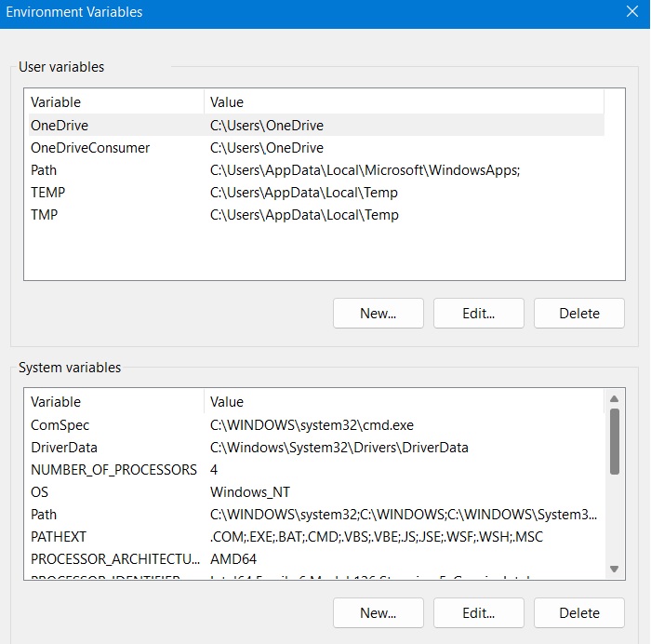Select the DriverData system variable

pyautogui.click(x=316, y=448)
